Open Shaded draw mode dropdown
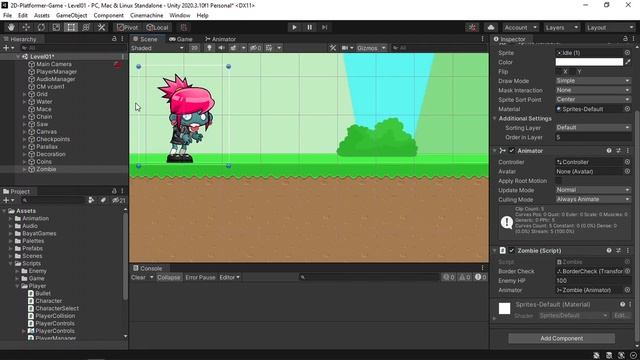This screenshot has height=360, width=640. pos(157,48)
